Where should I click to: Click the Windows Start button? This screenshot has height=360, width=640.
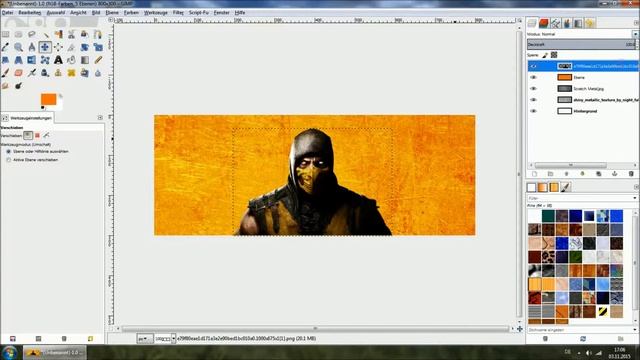coord(9,352)
